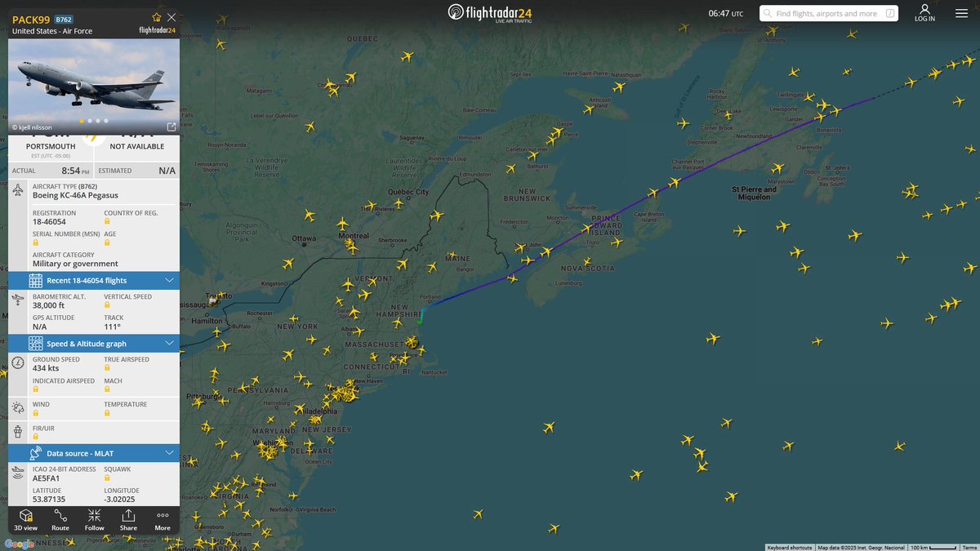The height and width of the screenshot is (551, 980).
Task: Click the lock icon under Indicated Airspeed
Action: coord(36,389)
